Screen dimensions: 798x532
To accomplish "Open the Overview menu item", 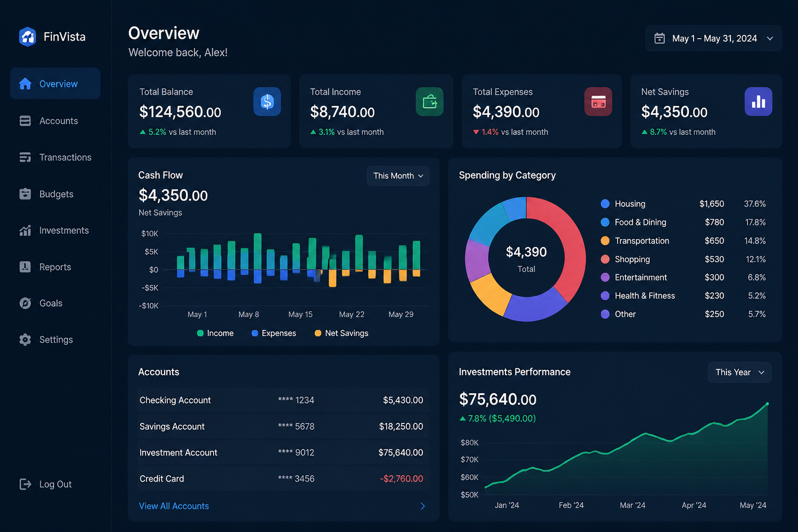I will [55, 84].
